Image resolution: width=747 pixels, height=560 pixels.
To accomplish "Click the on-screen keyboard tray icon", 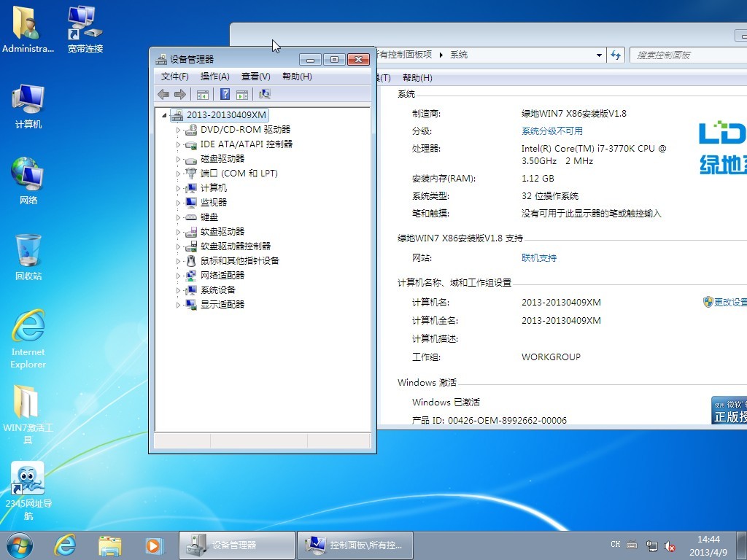I will [x=632, y=545].
